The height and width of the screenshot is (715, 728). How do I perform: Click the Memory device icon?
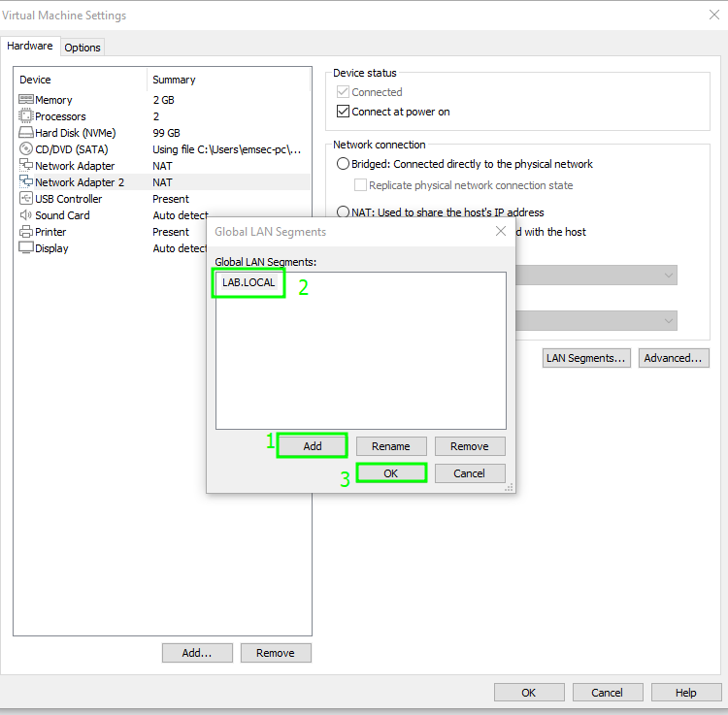26,99
